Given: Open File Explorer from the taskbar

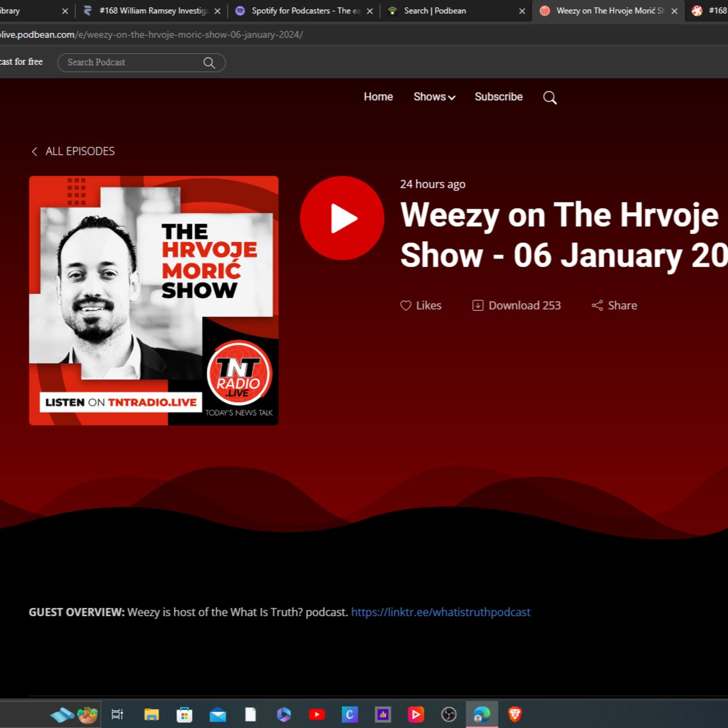Looking at the screenshot, I should (x=151, y=714).
